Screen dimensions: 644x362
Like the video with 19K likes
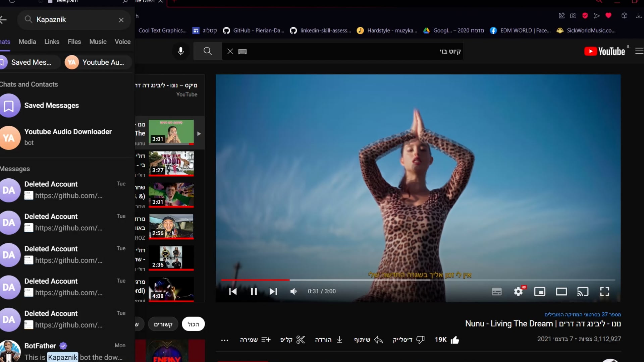[x=447, y=340]
